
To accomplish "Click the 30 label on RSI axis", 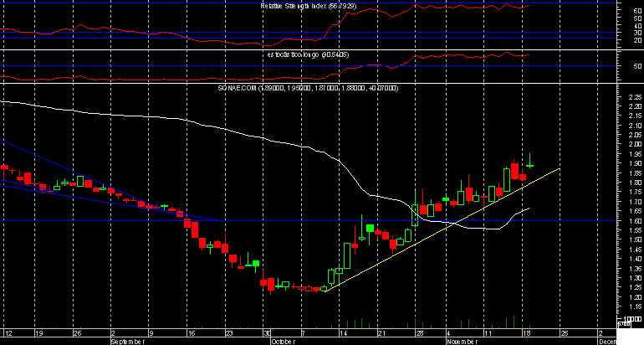I will click(x=638, y=33).
